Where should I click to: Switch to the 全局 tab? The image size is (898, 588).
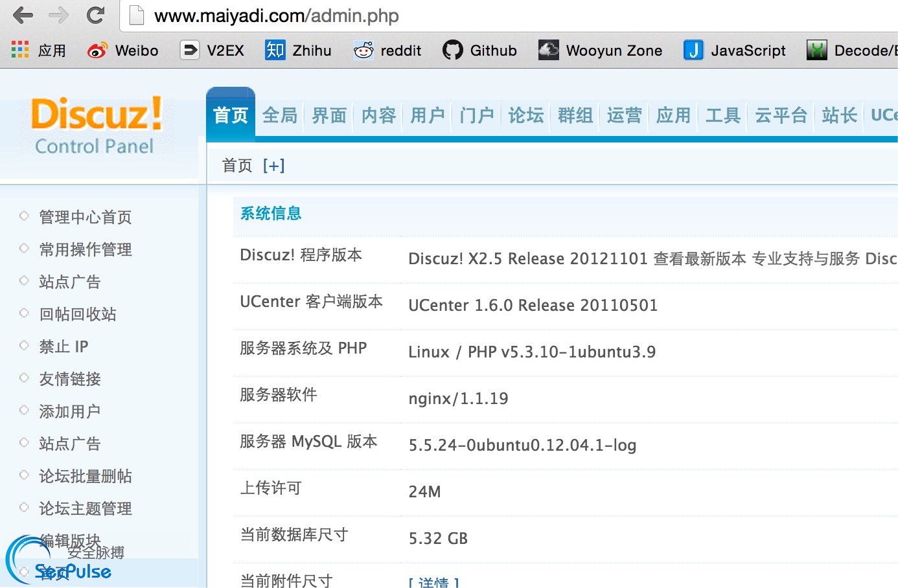[x=280, y=116]
